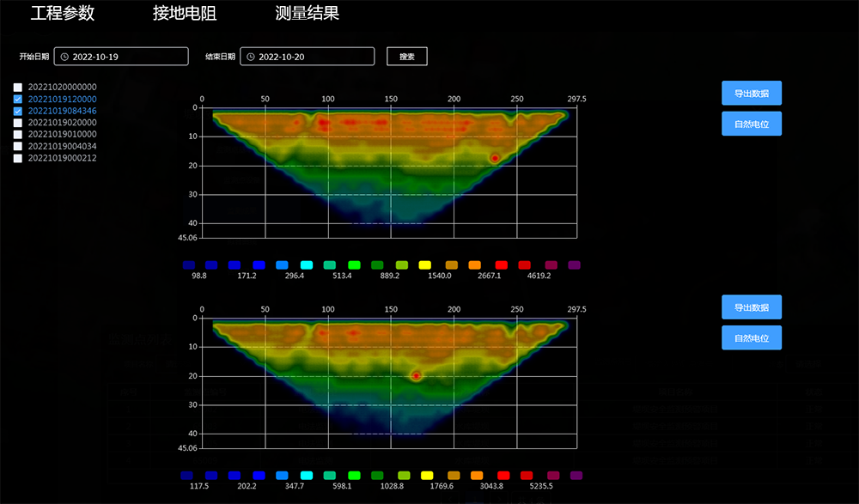The height and width of the screenshot is (504, 859).
Task: Pick the cyan swatch in the upper chart legend
Action: pyautogui.click(x=307, y=265)
